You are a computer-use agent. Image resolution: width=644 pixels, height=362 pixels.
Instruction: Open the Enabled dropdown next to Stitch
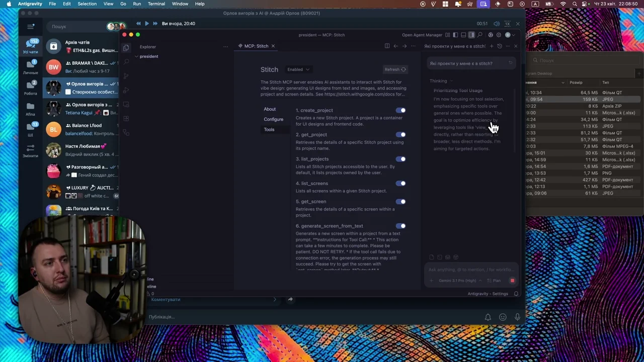pyautogui.click(x=298, y=69)
